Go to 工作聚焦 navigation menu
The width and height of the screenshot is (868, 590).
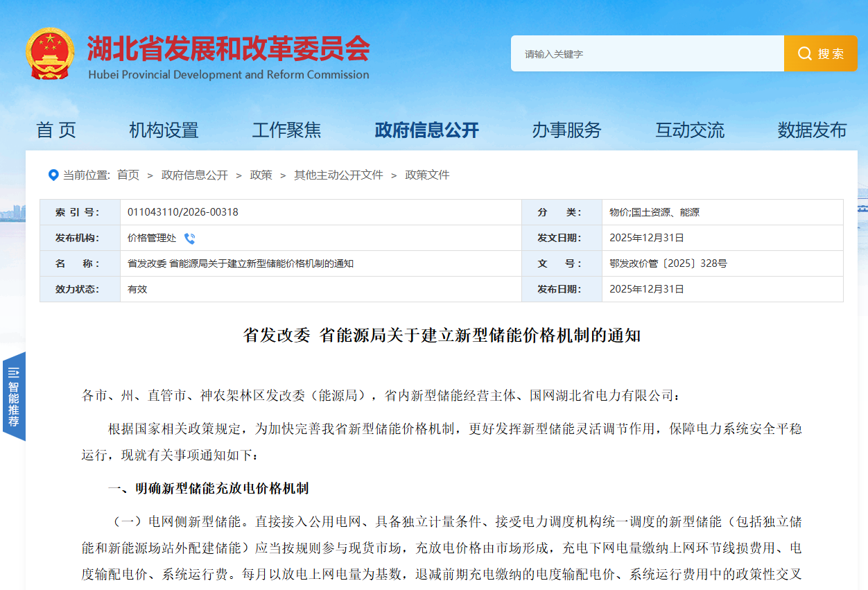pos(286,130)
